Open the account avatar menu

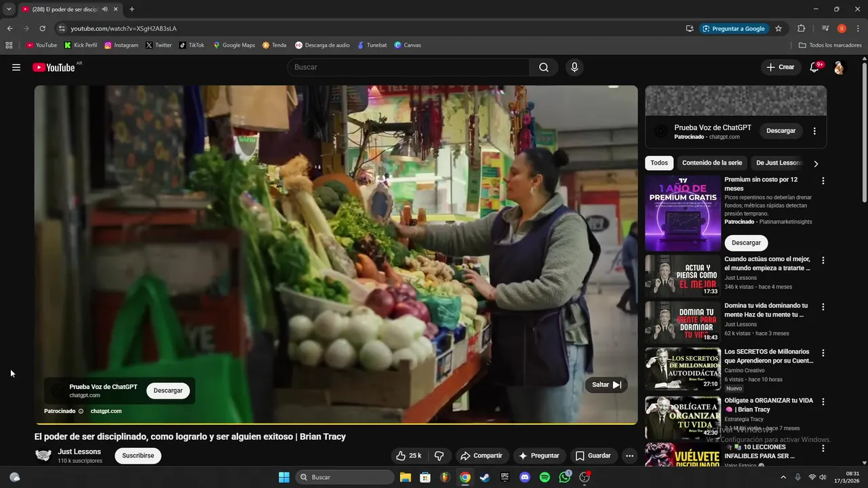coord(839,67)
